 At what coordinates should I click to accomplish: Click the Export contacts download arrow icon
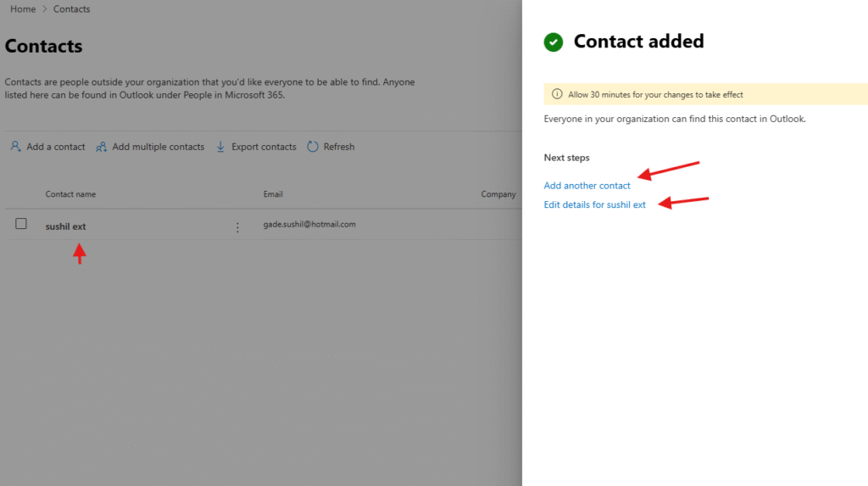click(x=221, y=147)
